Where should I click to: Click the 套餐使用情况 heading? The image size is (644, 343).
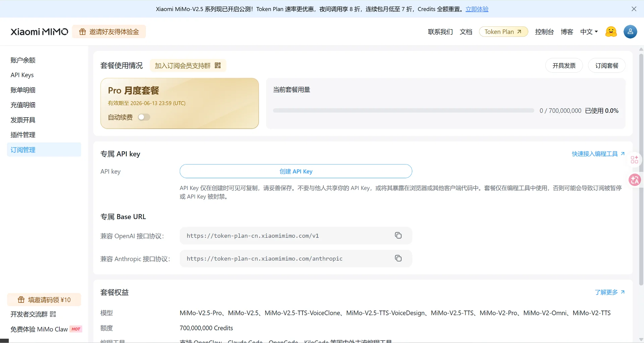121,65
